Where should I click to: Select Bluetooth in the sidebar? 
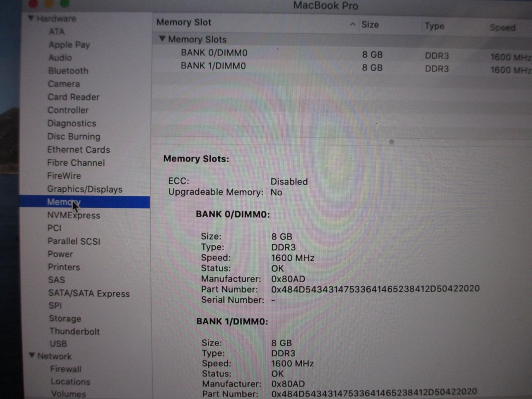pos(68,71)
